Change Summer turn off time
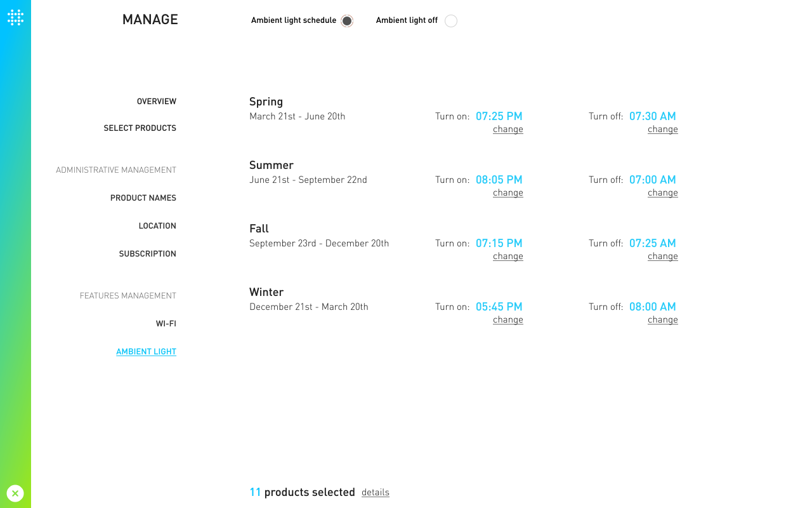 click(x=663, y=193)
